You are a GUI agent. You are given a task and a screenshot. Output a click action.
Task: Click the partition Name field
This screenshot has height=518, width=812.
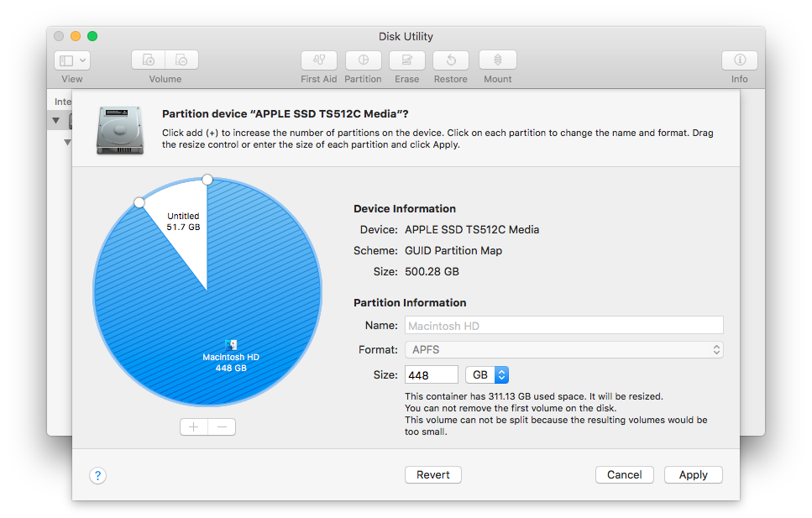(564, 325)
